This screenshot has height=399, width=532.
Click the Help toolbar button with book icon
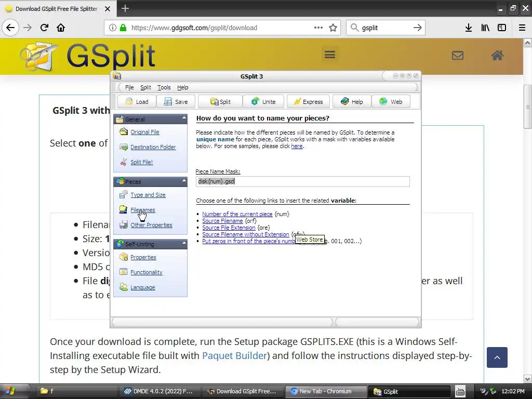pyautogui.click(x=352, y=102)
